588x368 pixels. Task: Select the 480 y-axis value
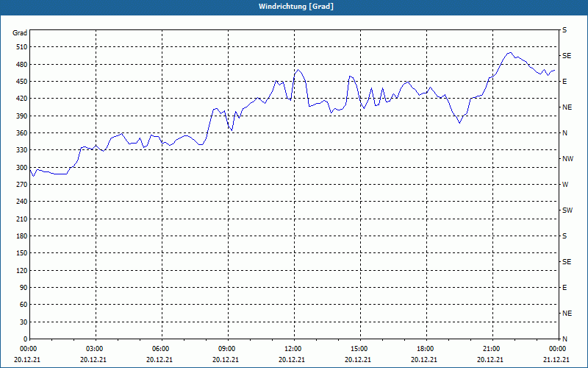point(22,65)
